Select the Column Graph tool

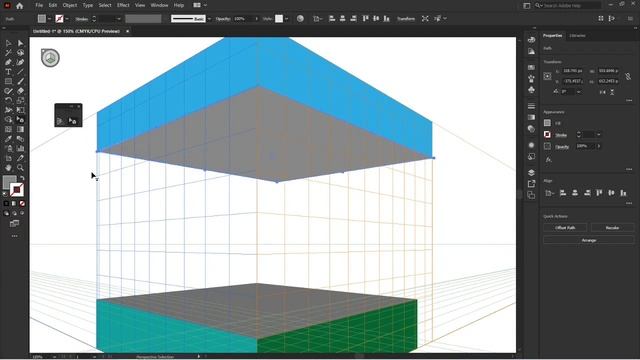[20, 148]
